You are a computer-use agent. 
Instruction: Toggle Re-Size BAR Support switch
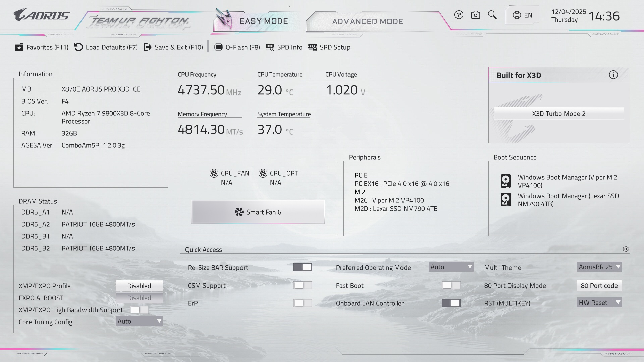click(303, 267)
